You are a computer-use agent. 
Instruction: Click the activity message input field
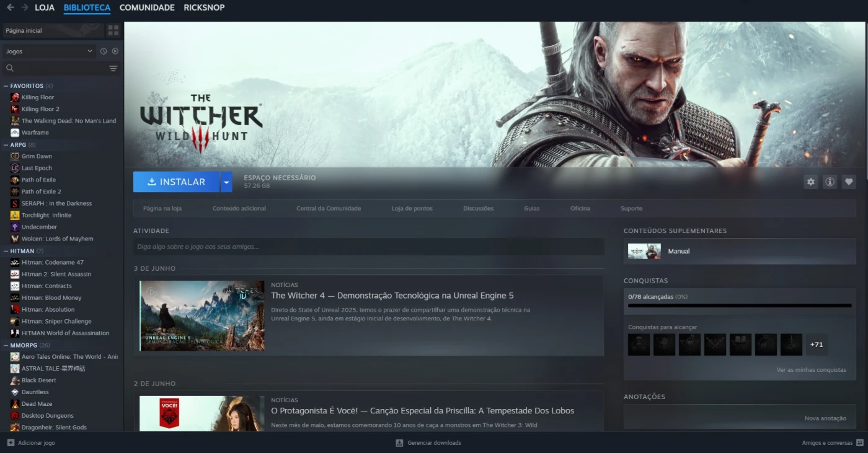(369, 247)
